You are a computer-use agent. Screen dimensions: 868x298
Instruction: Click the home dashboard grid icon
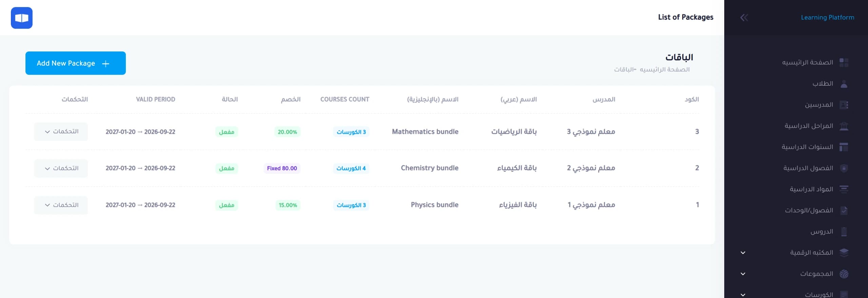tap(844, 63)
